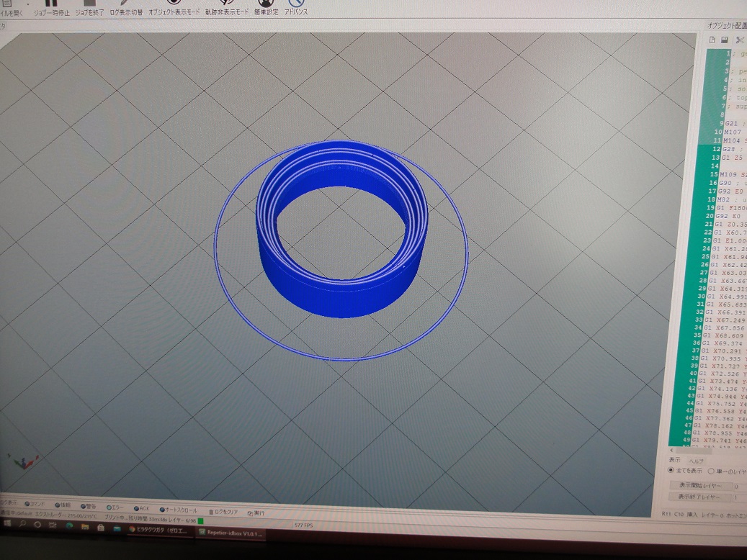Toggle 警告 warnings log filter
747x560 pixels.
(x=88, y=506)
